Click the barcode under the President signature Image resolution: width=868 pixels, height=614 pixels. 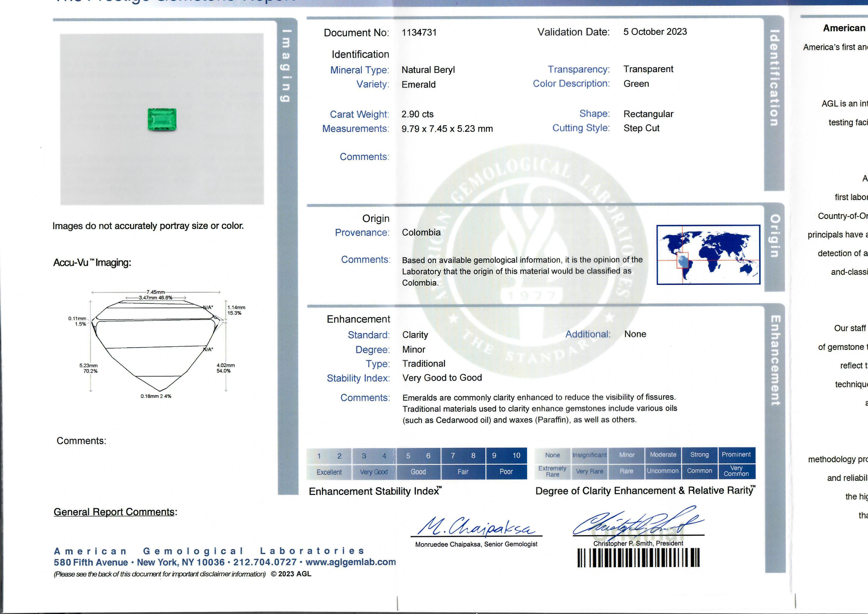click(638, 558)
